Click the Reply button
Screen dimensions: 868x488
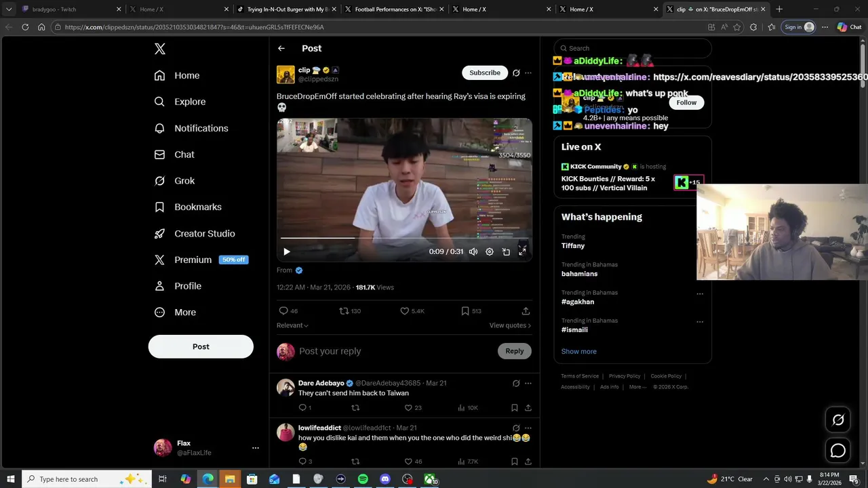515,351
